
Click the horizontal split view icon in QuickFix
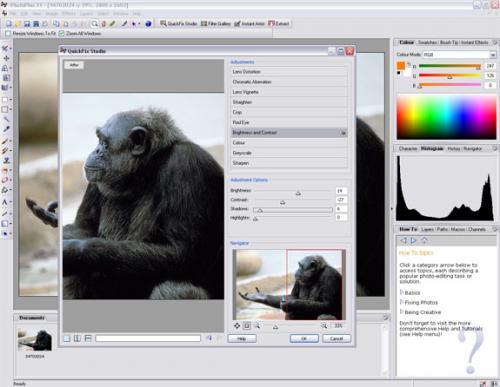click(88, 338)
